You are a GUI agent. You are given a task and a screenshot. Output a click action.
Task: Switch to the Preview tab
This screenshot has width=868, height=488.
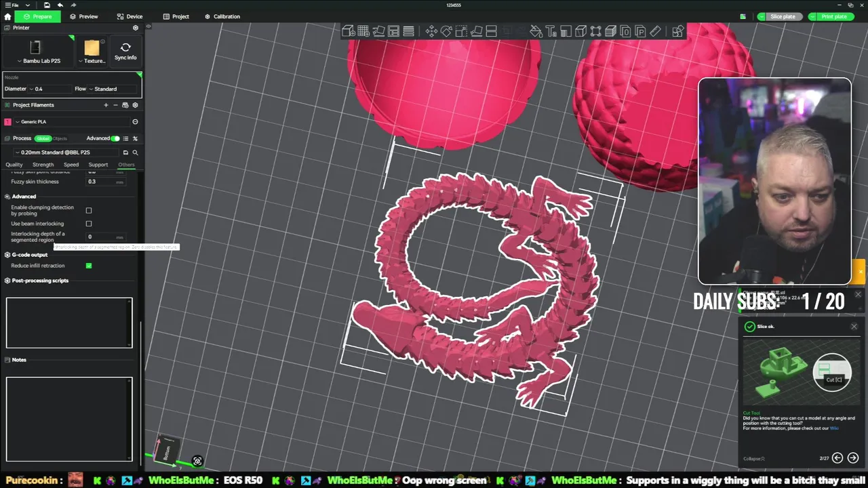point(84,16)
